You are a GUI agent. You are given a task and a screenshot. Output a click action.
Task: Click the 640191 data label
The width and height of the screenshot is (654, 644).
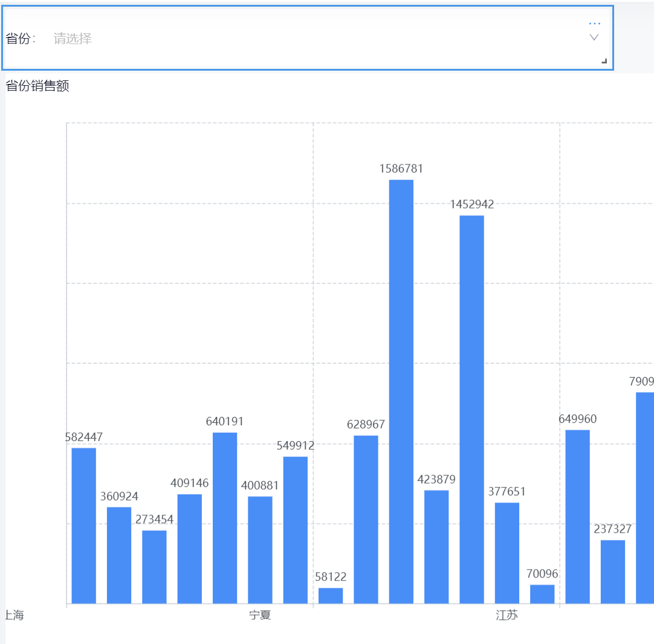225,422
